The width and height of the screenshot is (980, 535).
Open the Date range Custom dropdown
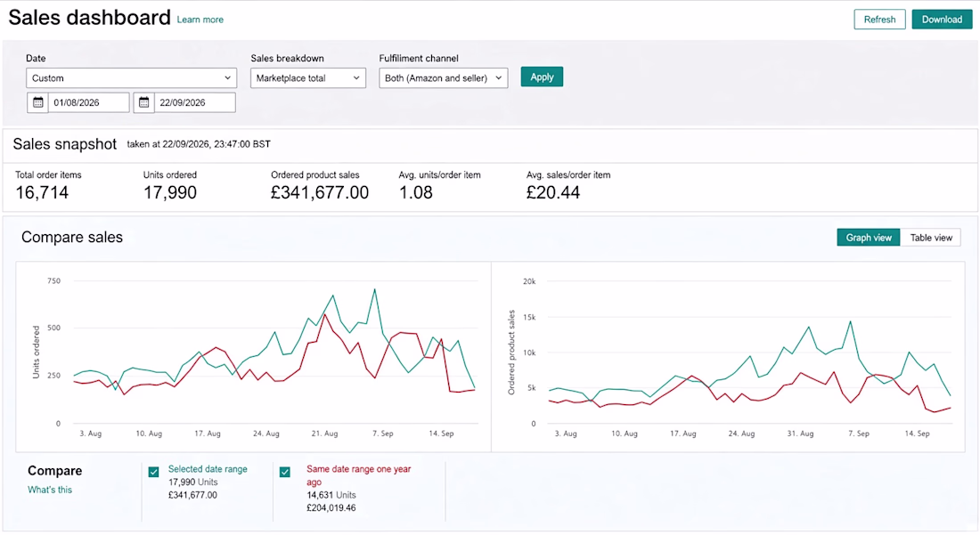pos(131,78)
